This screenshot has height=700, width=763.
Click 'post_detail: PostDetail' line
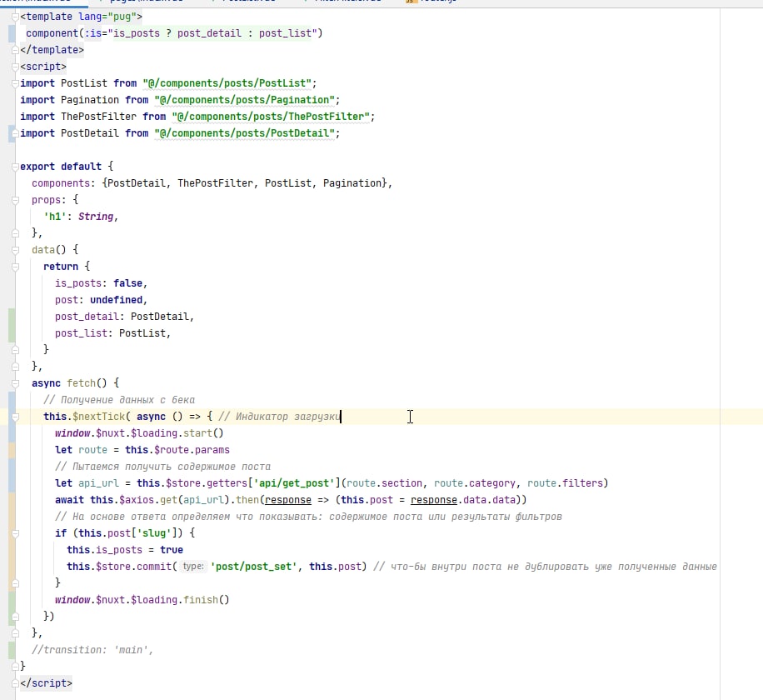tap(122, 317)
